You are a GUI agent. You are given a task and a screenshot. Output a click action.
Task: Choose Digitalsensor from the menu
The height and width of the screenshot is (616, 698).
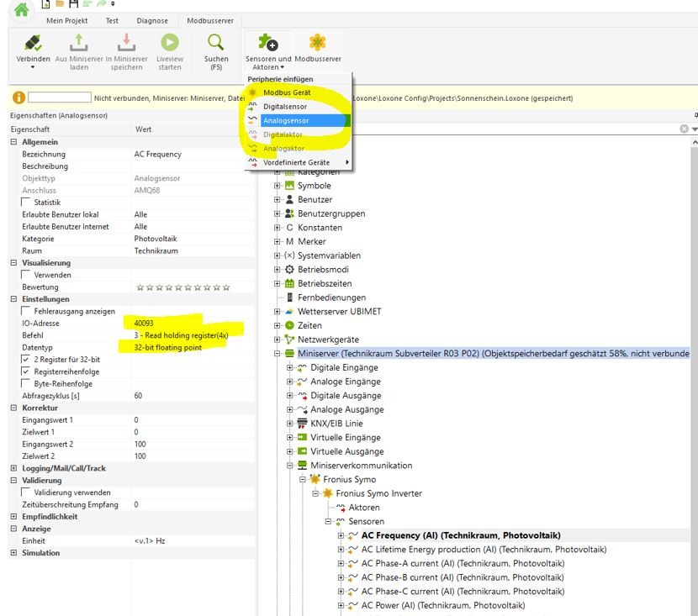(x=299, y=106)
